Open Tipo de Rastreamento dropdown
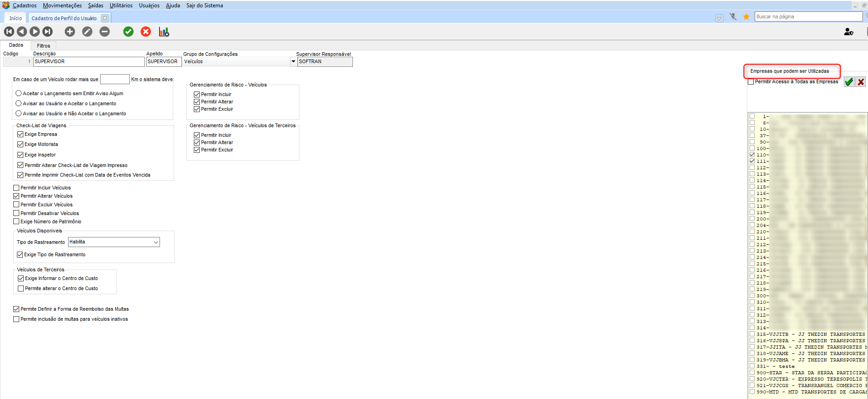This screenshot has width=868, height=399. click(156, 242)
